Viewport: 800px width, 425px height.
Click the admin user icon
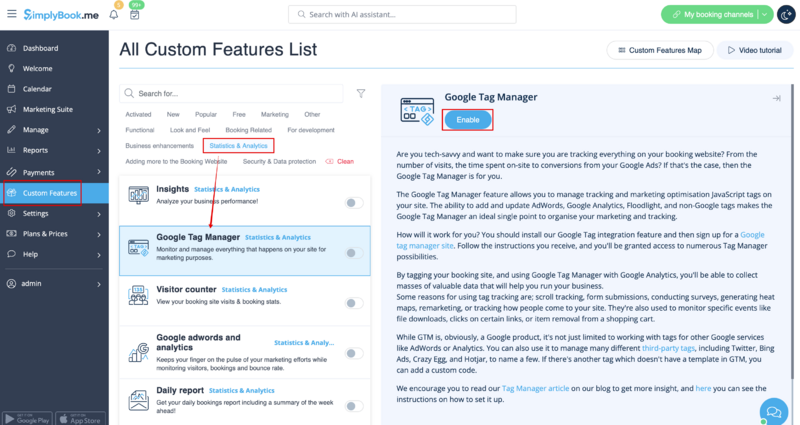coord(11,284)
